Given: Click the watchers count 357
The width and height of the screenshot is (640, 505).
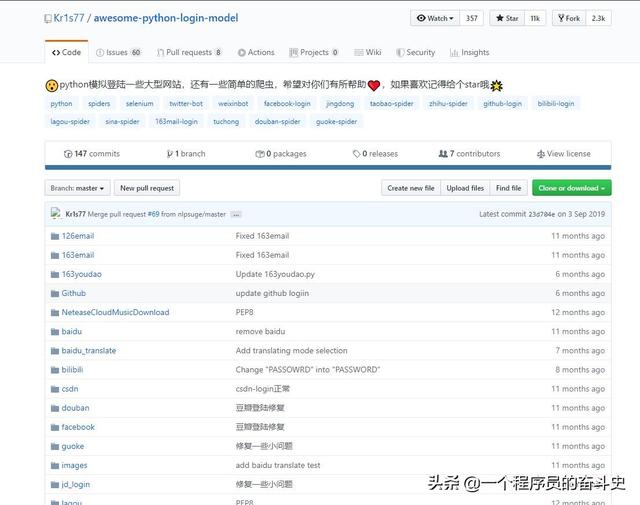Looking at the screenshot, I should (x=471, y=18).
